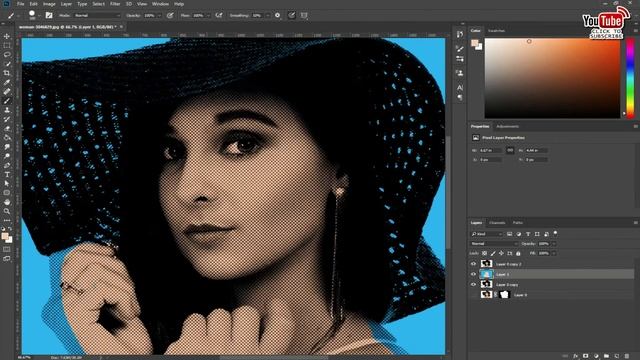Toggle lock image pixels
The image size is (640, 360).
point(493,253)
